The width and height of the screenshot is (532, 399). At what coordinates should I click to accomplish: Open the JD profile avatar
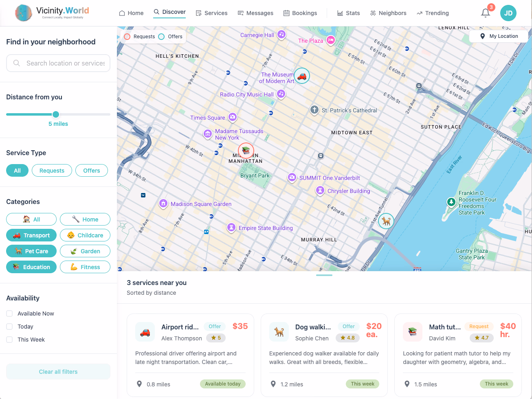[508, 13]
